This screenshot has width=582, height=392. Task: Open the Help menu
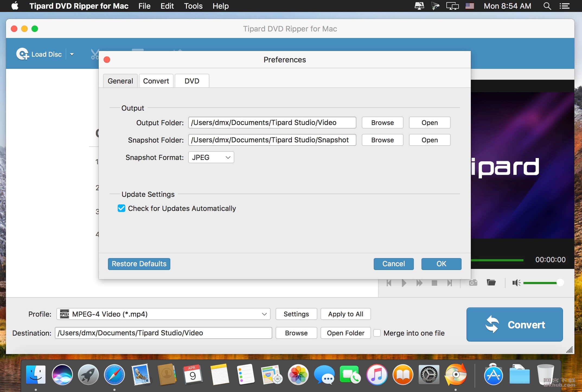coord(220,6)
